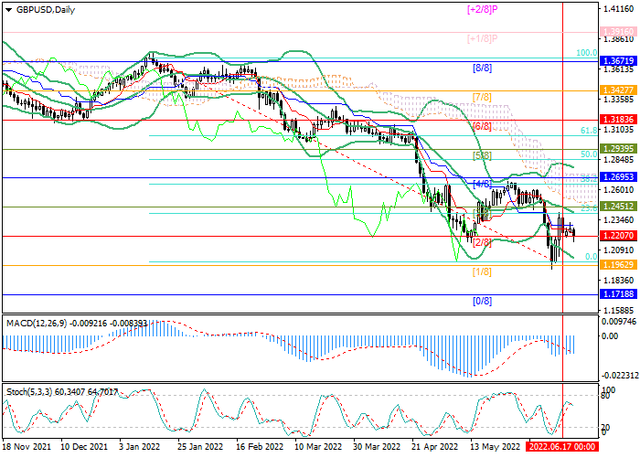The width and height of the screenshot is (640, 457).
Task: Select the 61.8 Fibonacci level label
Action: pos(590,131)
